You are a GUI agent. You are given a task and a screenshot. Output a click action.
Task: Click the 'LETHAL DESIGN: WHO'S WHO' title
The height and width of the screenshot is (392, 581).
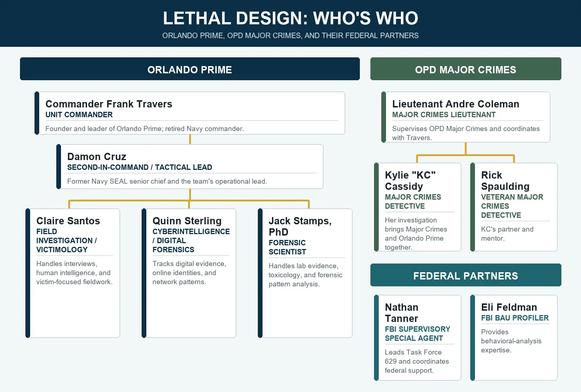(x=290, y=18)
